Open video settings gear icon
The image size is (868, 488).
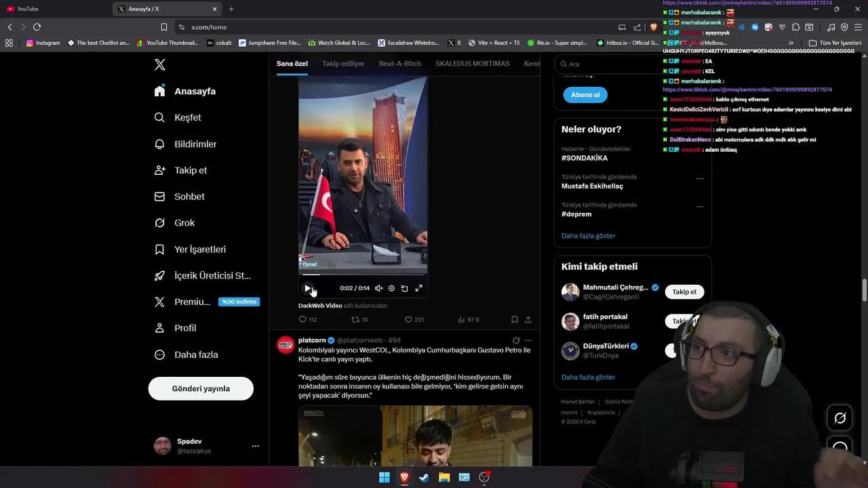coord(391,288)
